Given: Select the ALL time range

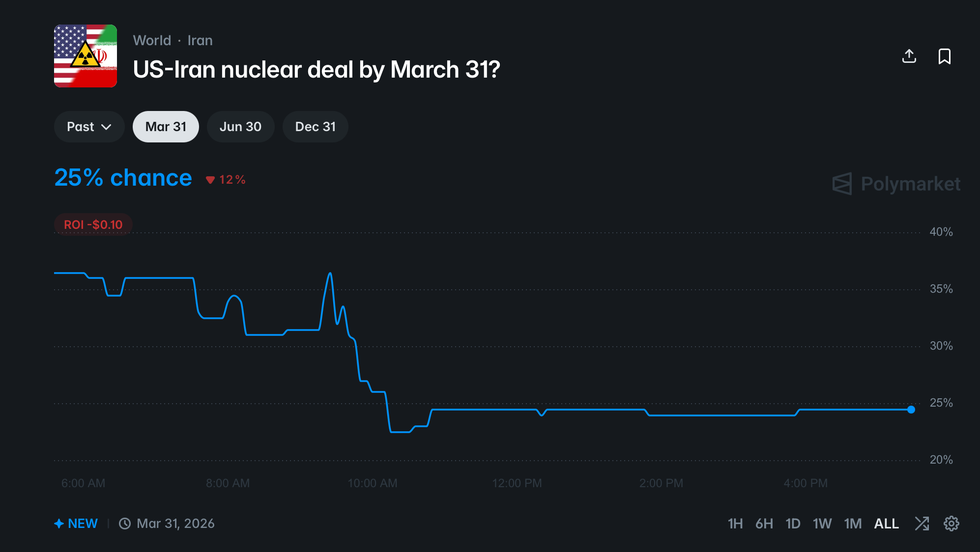Looking at the screenshot, I should click(x=886, y=524).
